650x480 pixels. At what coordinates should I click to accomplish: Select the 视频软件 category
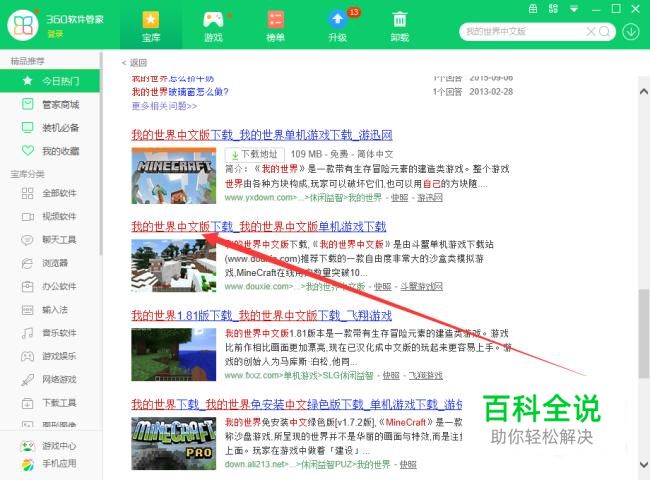[50, 216]
